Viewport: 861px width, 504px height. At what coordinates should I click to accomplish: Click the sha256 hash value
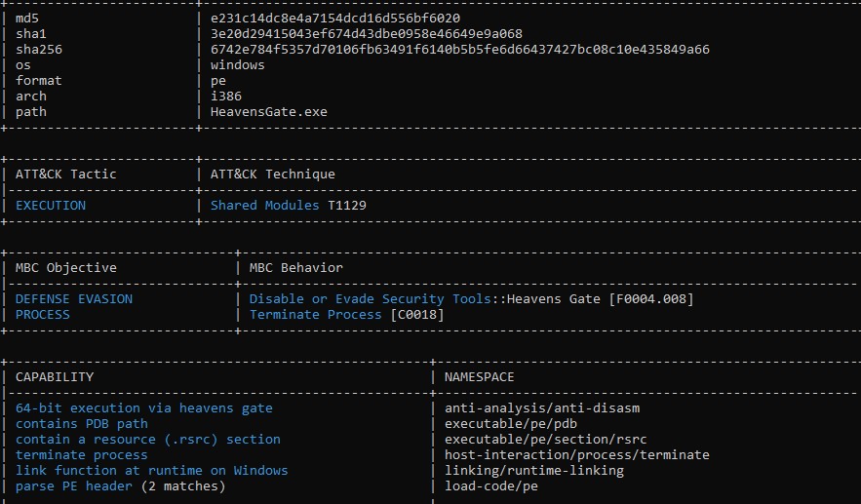[460, 50]
